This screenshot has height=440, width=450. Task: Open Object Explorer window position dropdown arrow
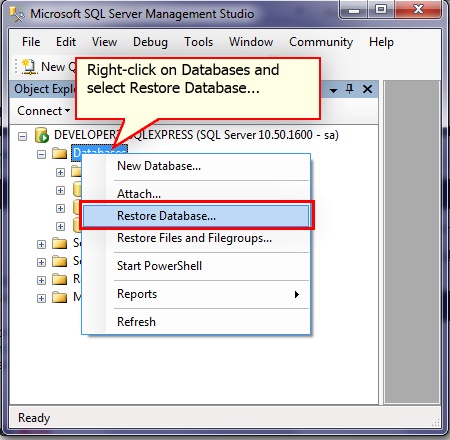click(333, 90)
